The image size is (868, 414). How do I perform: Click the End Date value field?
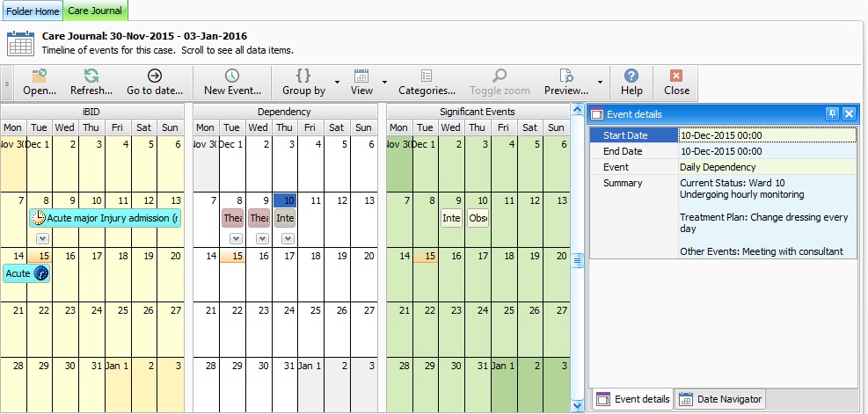(x=767, y=151)
